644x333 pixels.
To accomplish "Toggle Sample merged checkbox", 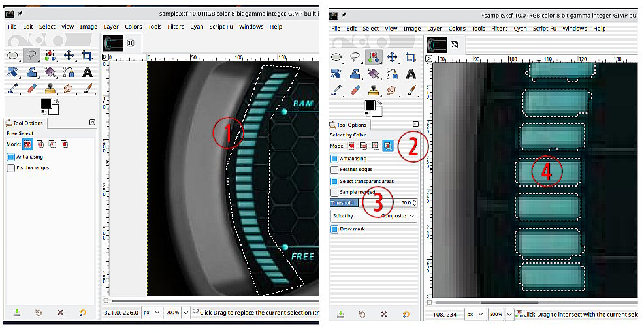I will (335, 193).
